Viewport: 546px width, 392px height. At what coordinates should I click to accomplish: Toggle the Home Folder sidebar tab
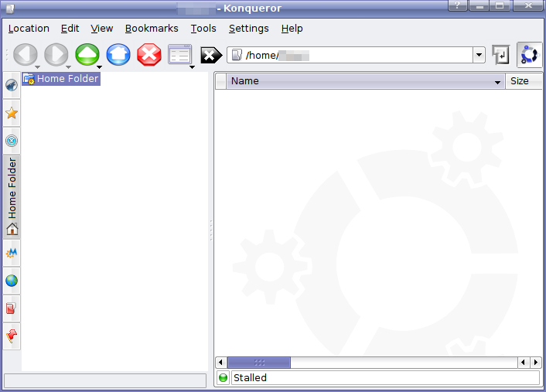pyautogui.click(x=12, y=196)
